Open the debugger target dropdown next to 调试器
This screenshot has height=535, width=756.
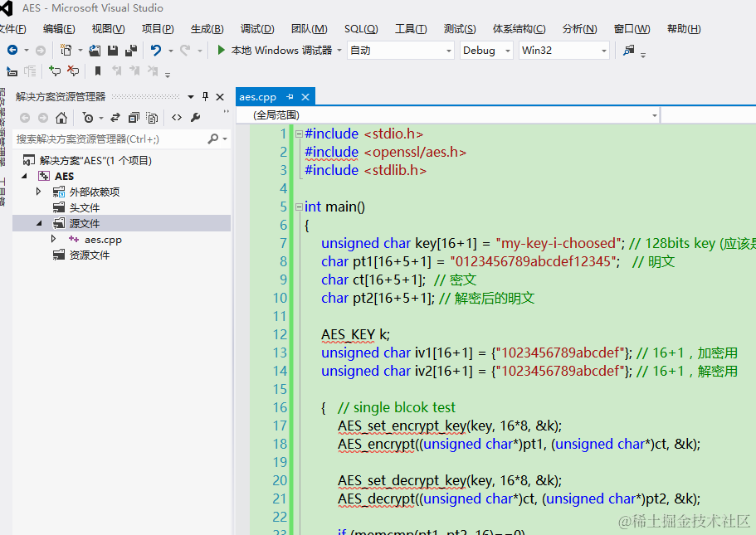pyautogui.click(x=339, y=50)
